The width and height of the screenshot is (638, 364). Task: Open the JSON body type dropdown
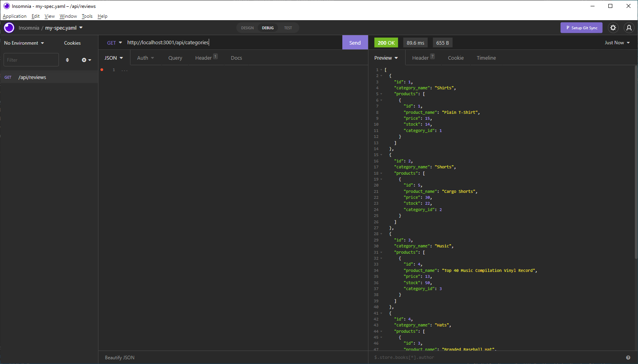pyautogui.click(x=114, y=58)
